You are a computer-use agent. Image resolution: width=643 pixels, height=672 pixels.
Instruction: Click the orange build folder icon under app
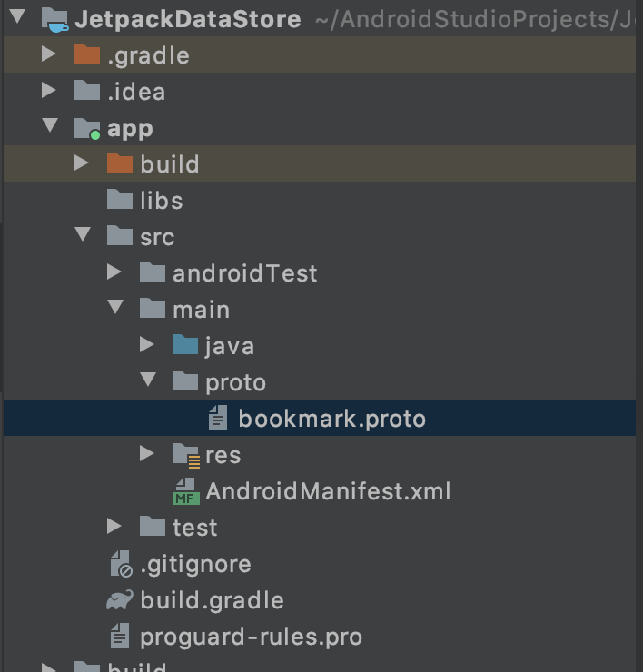[x=120, y=163]
